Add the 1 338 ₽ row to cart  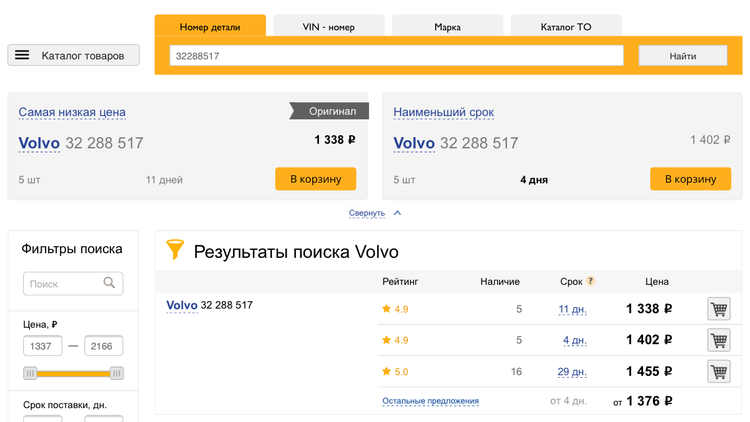point(719,309)
